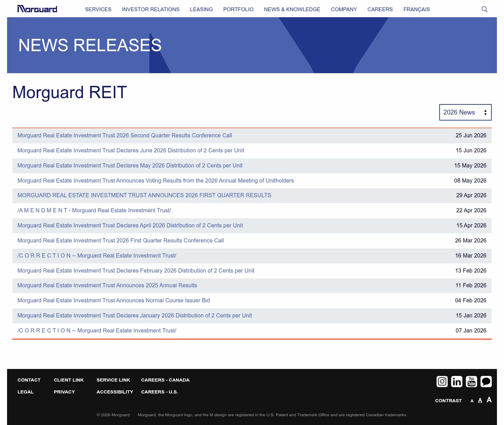
Task: Go to CAREERS - CANADA footer link
Action: coord(165,380)
